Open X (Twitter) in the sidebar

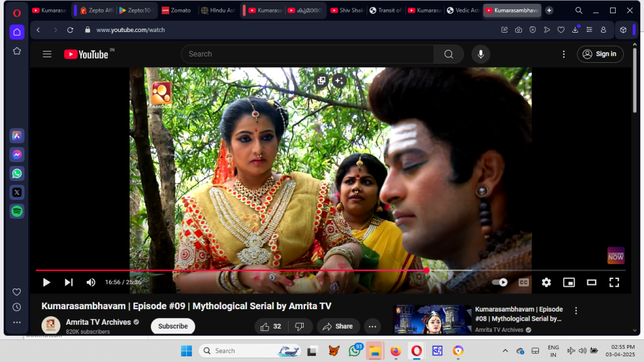click(17, 192)
